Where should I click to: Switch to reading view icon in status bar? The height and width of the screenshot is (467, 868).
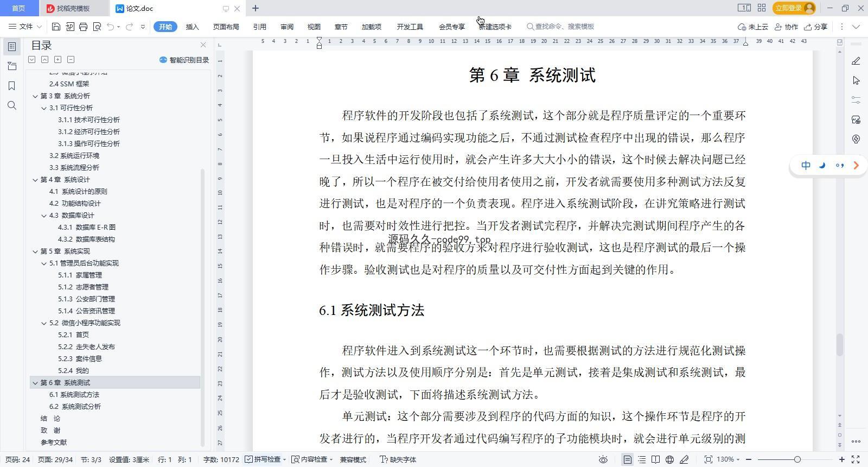[x=656, y=459]
